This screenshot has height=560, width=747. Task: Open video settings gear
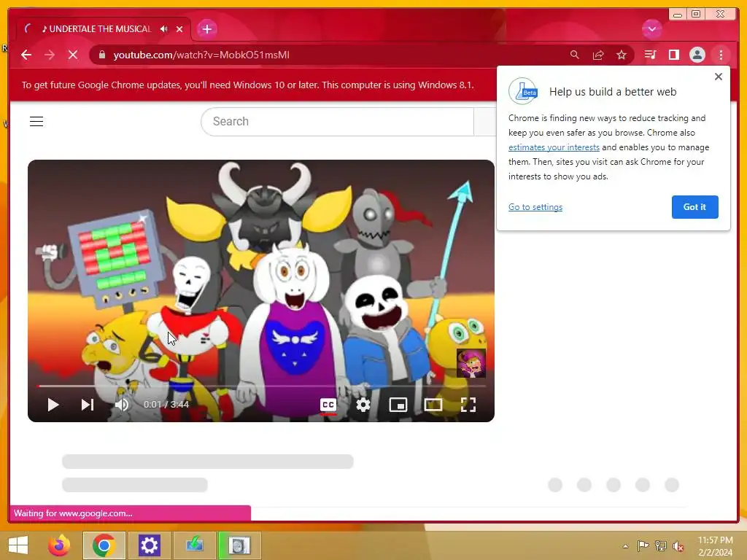(363, 405)
